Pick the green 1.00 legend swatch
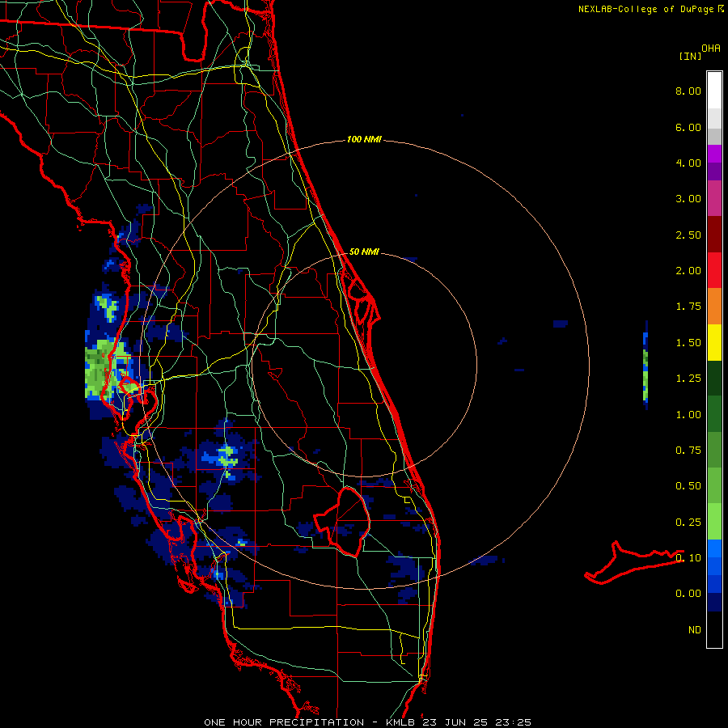This screenshot has width=728, height=728. tap(714, 414)
